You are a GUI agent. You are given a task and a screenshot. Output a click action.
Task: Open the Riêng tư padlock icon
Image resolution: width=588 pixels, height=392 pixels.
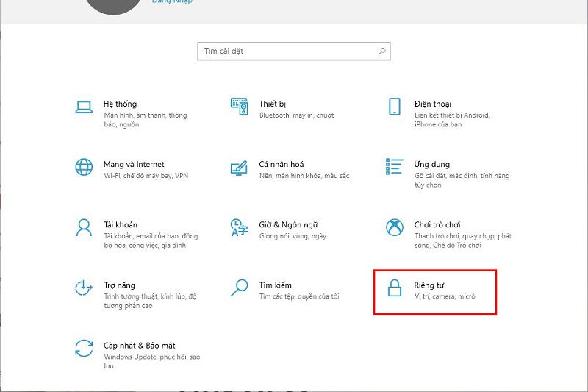[395, 288]
